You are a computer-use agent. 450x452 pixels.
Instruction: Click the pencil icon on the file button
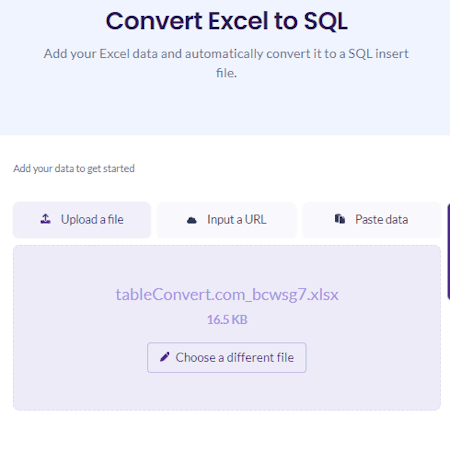pyautogui.click(x=165, y=357)
